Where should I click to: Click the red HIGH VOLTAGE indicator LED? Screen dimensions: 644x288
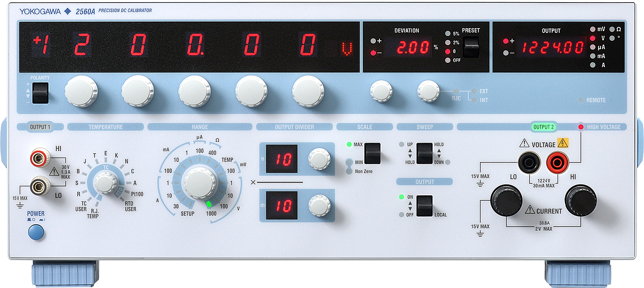pos(581,127)
